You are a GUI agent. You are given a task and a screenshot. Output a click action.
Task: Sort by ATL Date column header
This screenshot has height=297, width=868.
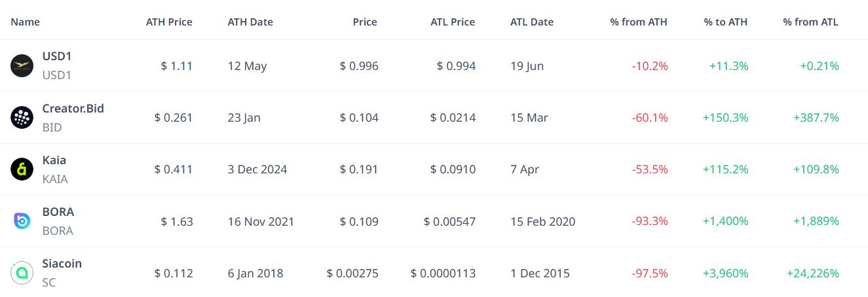click(x=532, y=22)
